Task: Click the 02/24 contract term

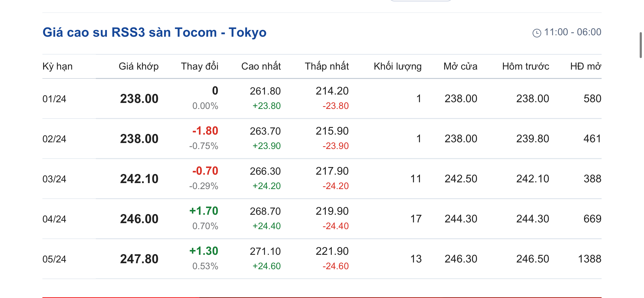Action: click(54, 139)
